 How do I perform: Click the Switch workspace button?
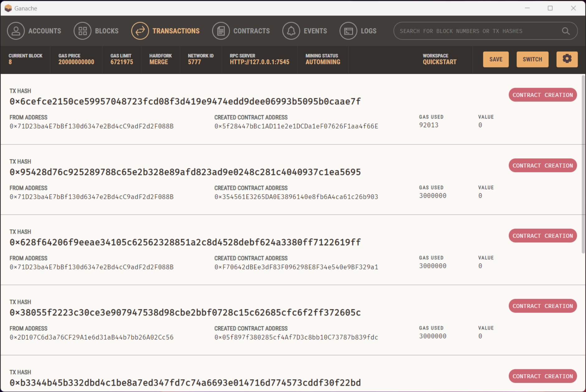tap(532, 59)
